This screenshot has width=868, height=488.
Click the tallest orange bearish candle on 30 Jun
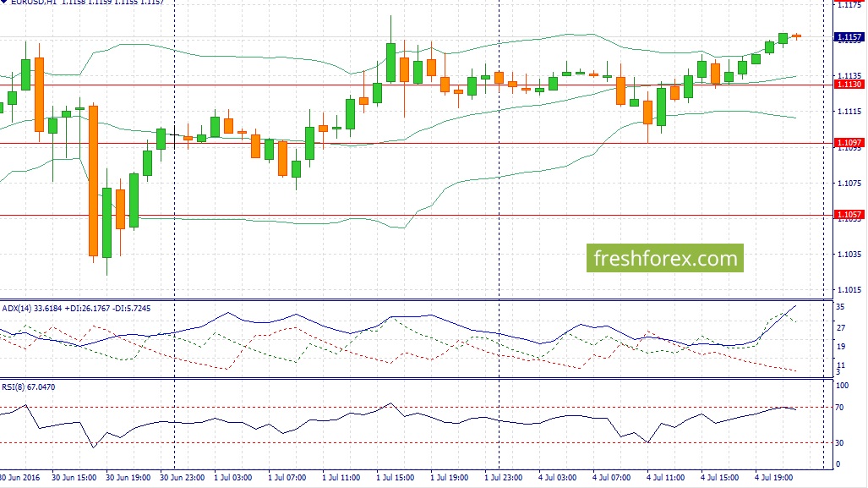click(x=94, y=180)
